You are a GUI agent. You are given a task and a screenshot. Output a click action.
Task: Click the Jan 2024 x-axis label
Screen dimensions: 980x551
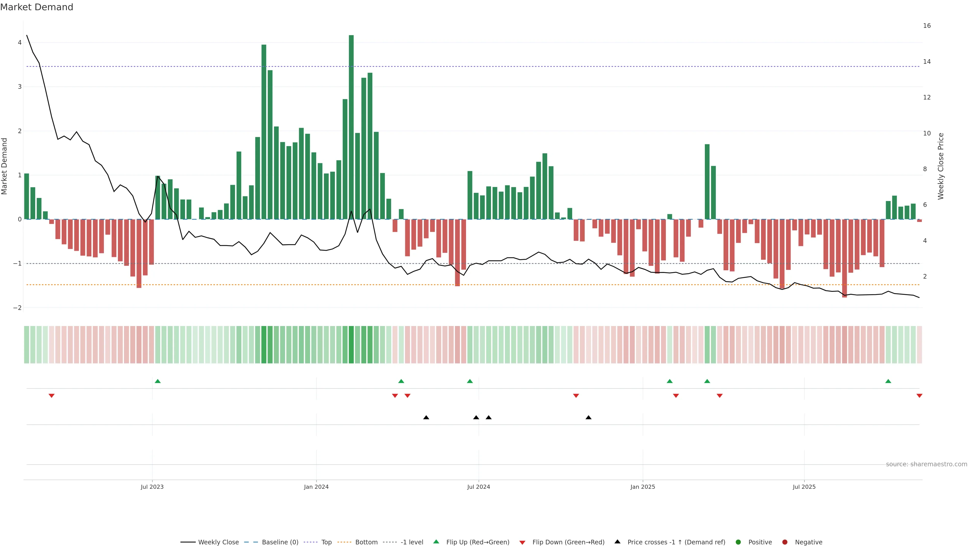click(x=316, y=487)
